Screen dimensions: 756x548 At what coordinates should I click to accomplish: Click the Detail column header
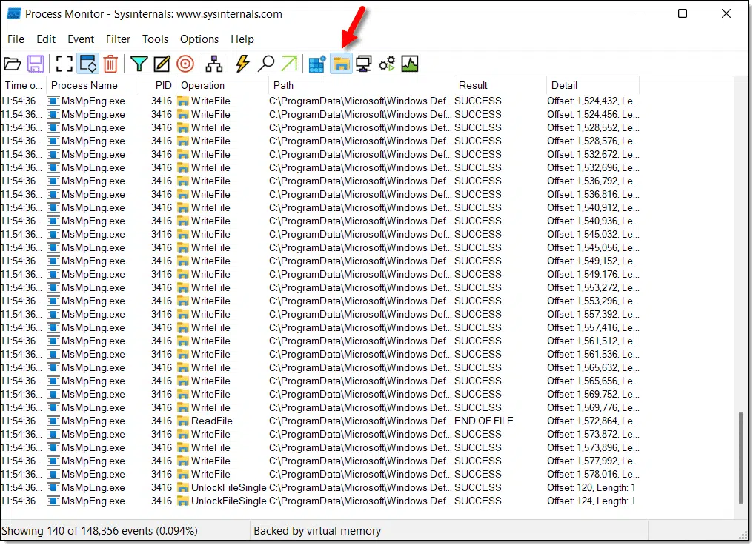click(593, 85)
